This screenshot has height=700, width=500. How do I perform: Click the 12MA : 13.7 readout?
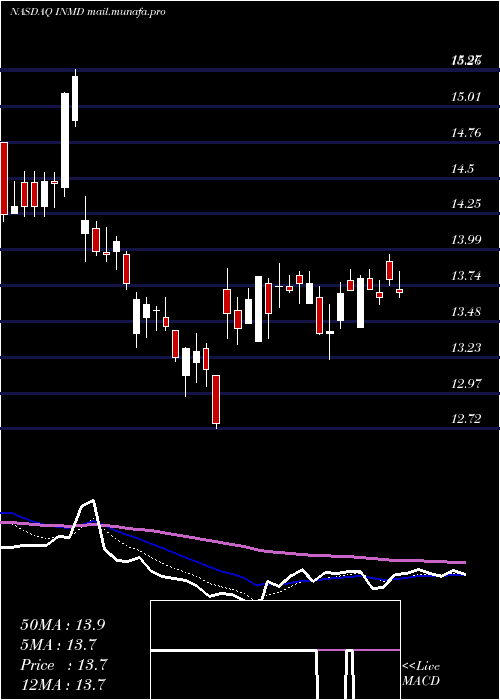pos(65,685)
